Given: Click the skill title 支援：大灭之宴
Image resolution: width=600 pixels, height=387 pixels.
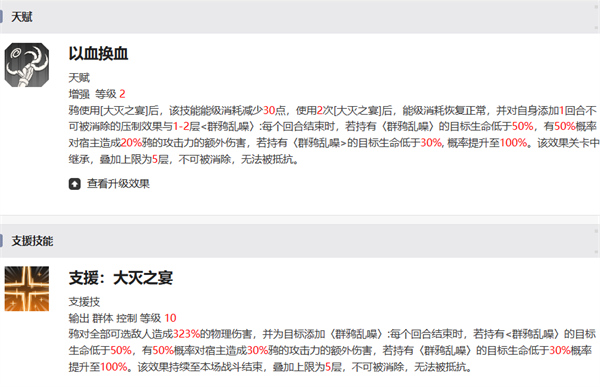Looking at the screenshot, I should click(121, 278).
